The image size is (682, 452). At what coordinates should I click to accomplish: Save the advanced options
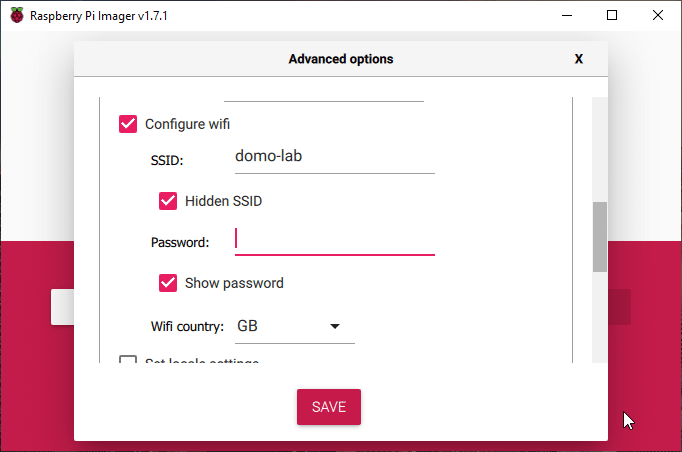pyautogui.click(x=329, y=407)
